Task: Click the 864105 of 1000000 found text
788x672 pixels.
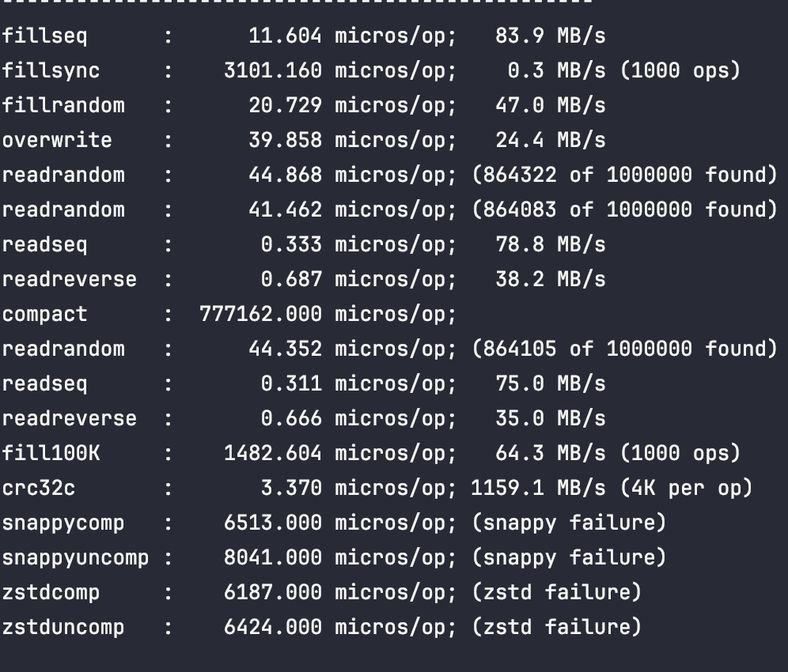Action: point(625,349)
